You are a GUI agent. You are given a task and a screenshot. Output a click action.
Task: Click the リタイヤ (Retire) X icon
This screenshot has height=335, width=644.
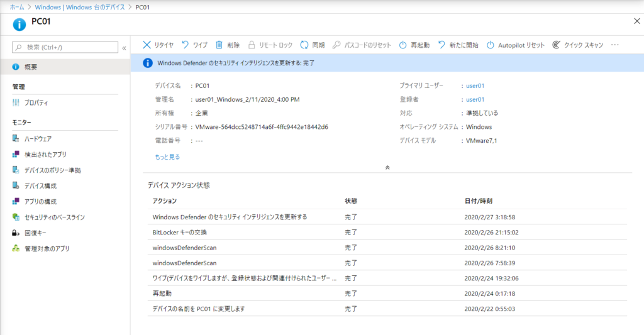[147, 45]
